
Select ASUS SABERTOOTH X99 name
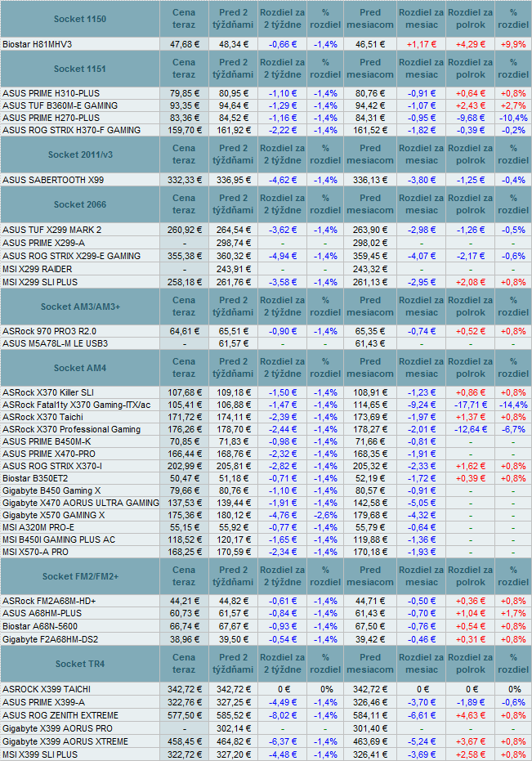click(x=53, y=180)
